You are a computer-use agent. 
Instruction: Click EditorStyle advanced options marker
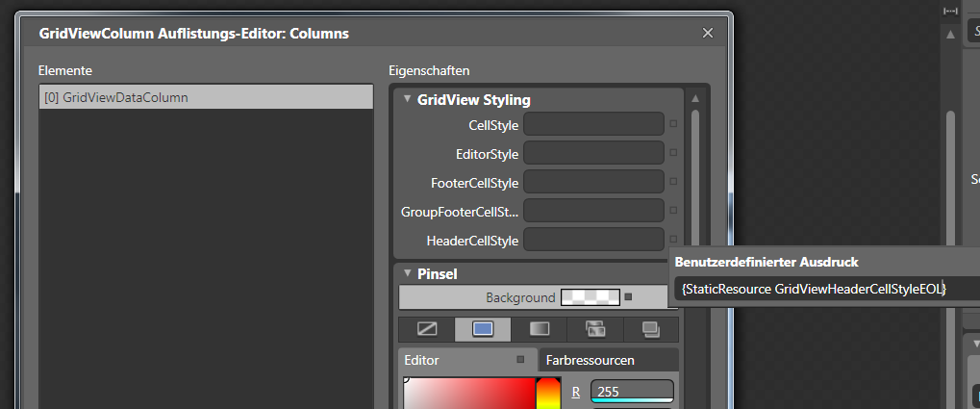(673, 153)
